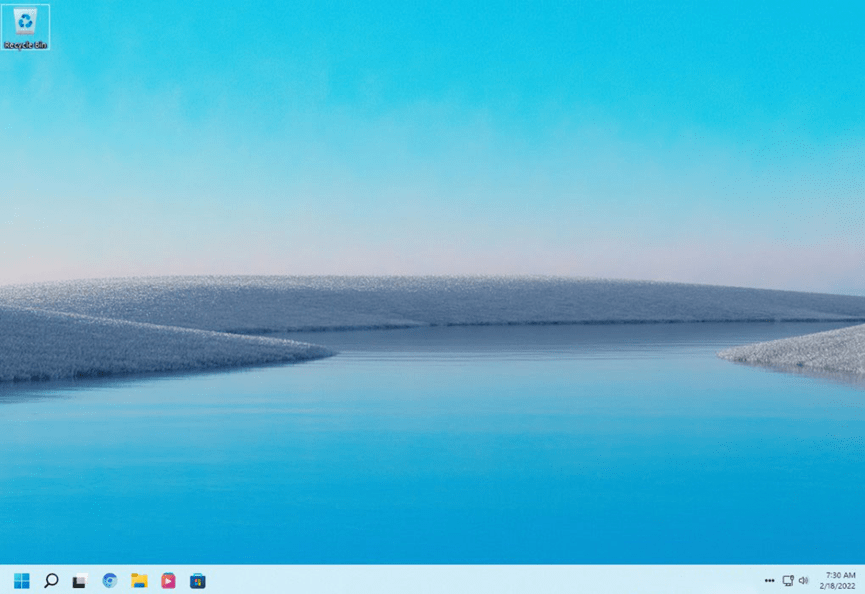This screenshot has width=865, height=594.
Task: Launch the Edge browser from taskbar
Action: (110, 580)
